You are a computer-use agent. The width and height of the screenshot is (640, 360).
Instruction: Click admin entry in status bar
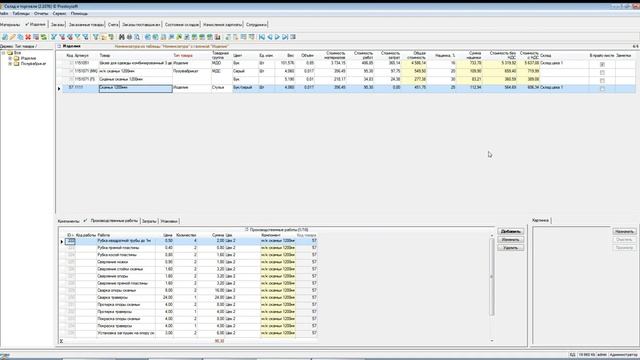[602, 355]
